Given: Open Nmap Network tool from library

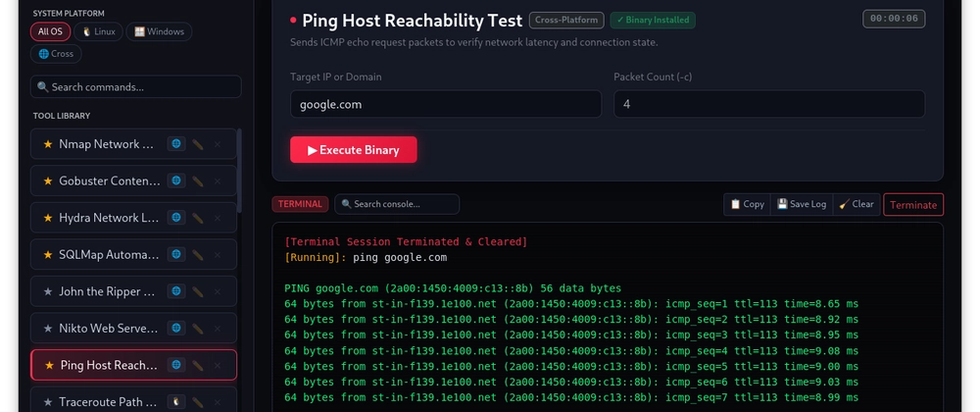Looking at the screenshot, I should pyautogui.click(x=133, y=144).
